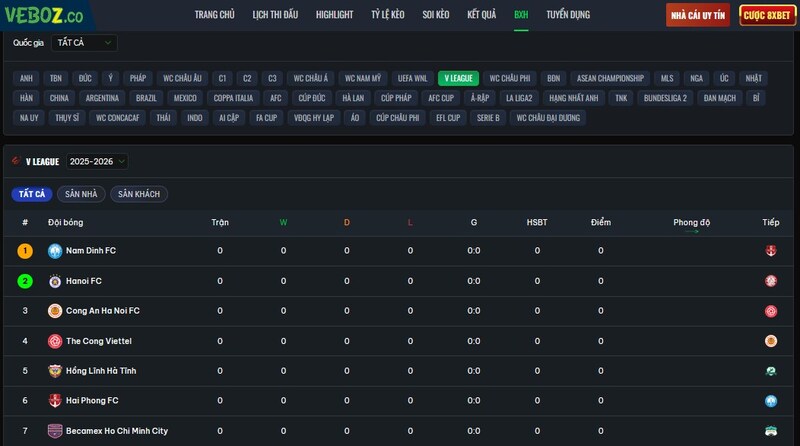Click The Cong Viettel team crest
The height and width of the screenshot is (446, 800).
(55, 341)
